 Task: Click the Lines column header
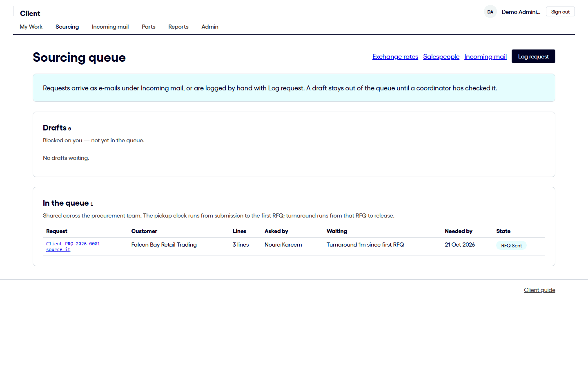[239, 231]
